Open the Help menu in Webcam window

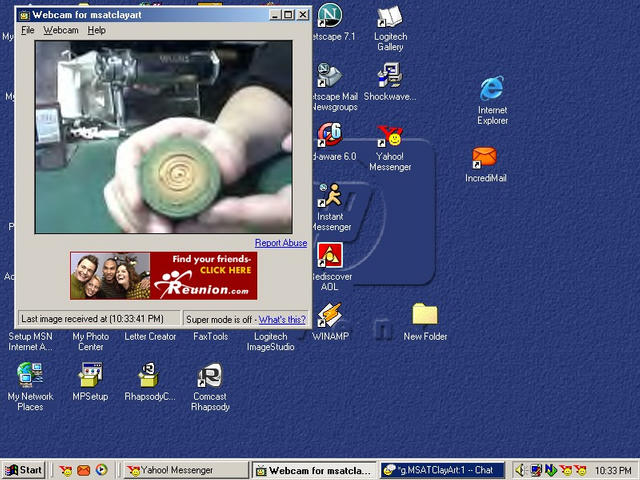click(x=96, y=30)
